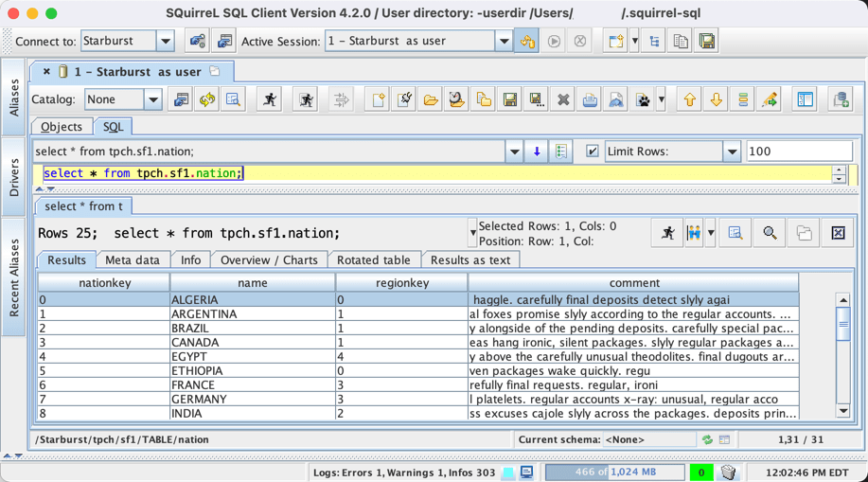868x482 pixels.
Task: Rerun query with results running man icon
Action: (x=668, y=233)
